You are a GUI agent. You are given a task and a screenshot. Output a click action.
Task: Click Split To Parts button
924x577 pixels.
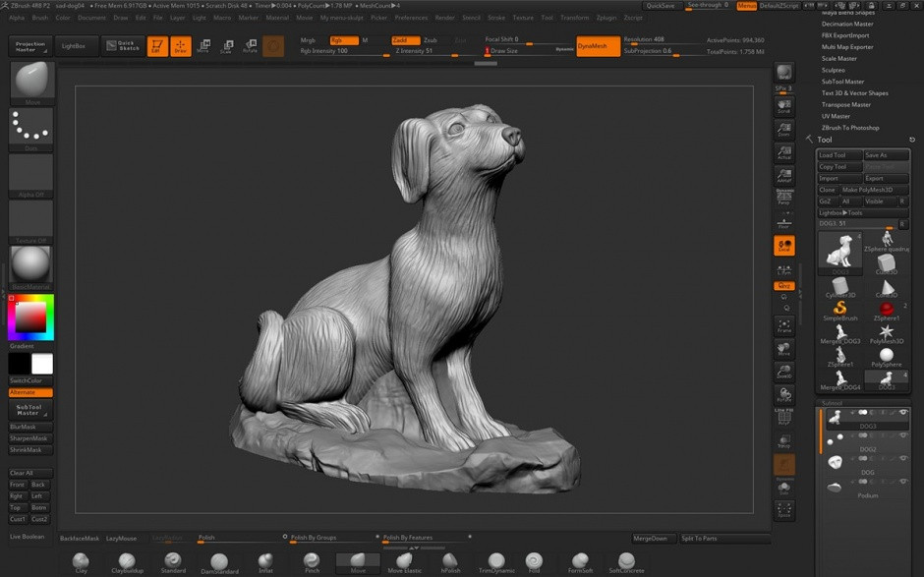[724, 538]
